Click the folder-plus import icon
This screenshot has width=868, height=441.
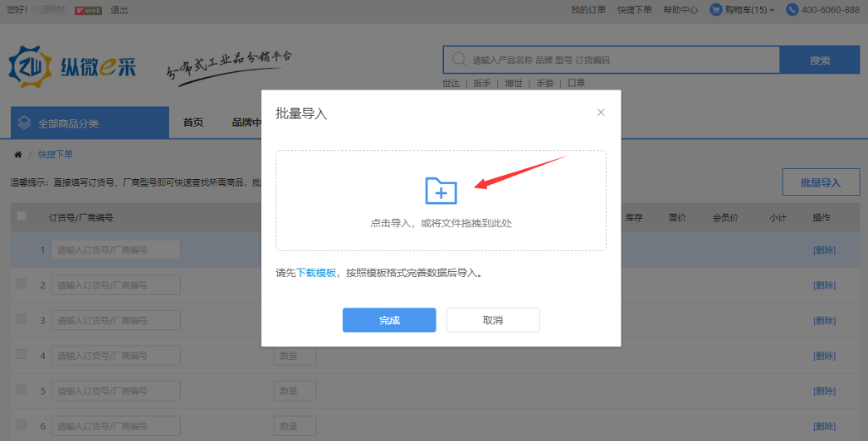point(441,191)
